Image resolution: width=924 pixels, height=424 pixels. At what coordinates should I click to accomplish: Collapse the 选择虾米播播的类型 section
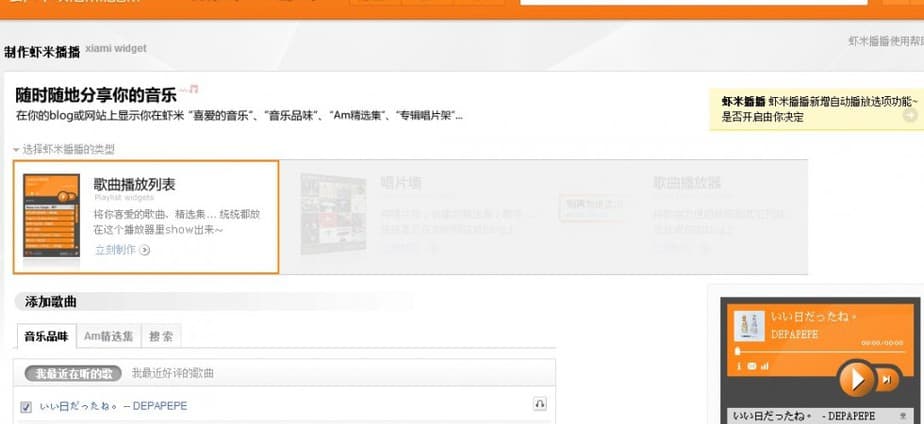click(16, 149)
